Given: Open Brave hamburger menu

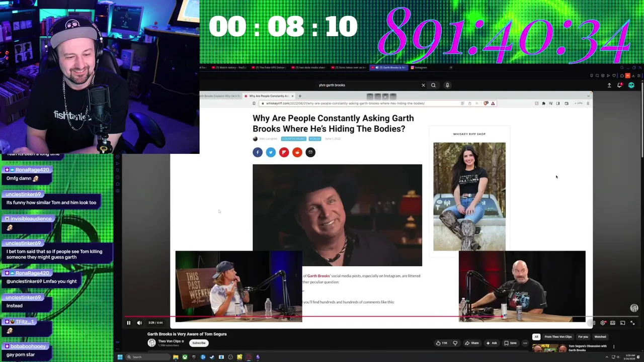Looking at the screenshot, I should [588, 104].
